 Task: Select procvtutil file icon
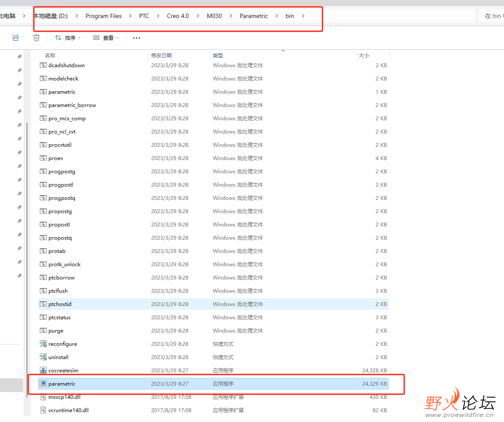(x=43, y=145)
